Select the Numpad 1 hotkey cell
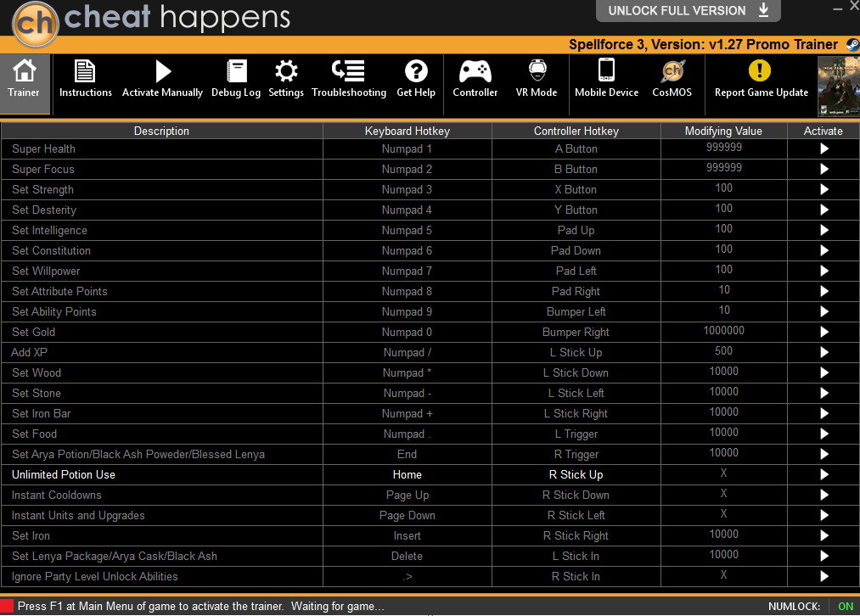This screenshot has width=860, height=616. 407,149
